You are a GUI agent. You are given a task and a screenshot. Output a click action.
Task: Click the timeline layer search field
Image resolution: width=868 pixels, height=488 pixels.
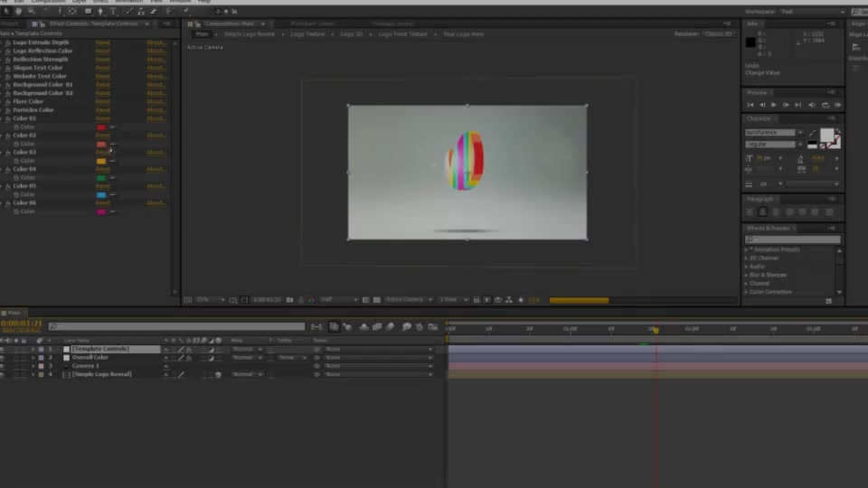coord(176,326)
